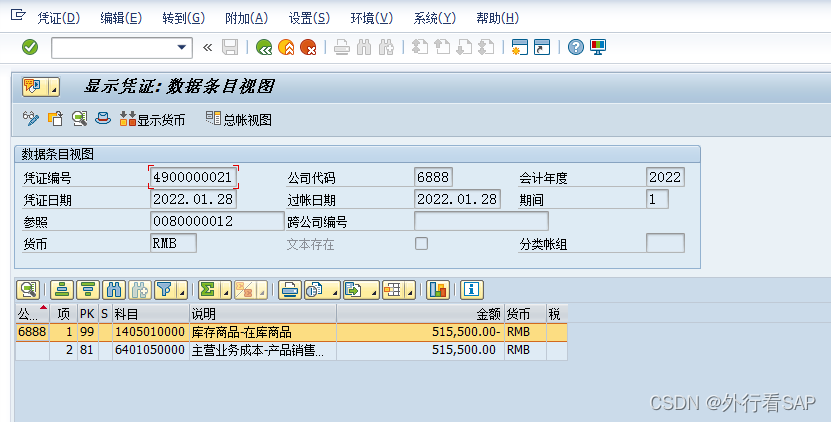831x422 pixels.
Task: Open the 环境(V) menu
Action: tap(372, 18)
